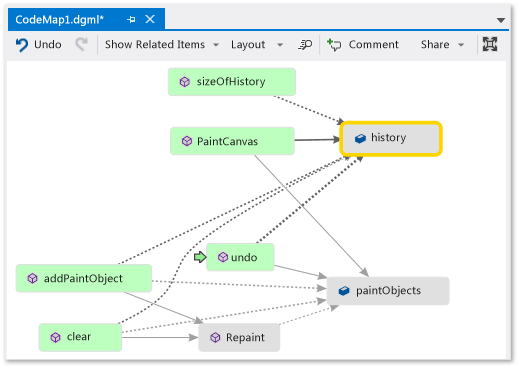Click the Share button label
This screenshot has height=368, width=519.
point(435,45)
